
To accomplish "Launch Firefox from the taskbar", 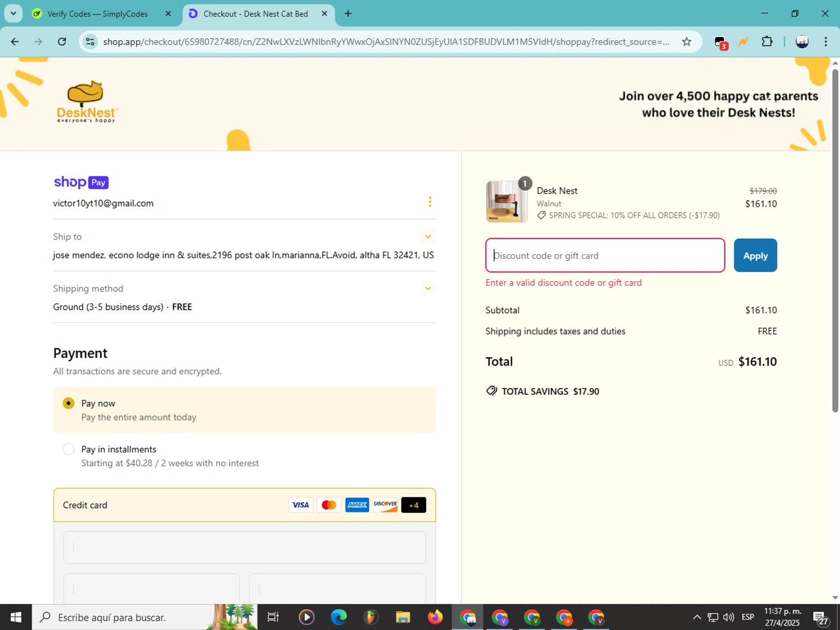I will pyautogui.click(x=435, y=617).
